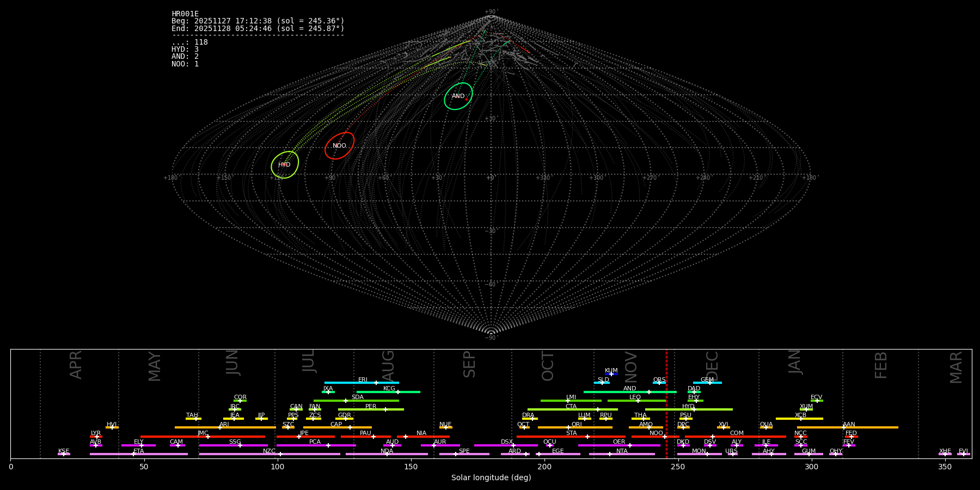The image size is (980, 490).
Task: Click the PER shower bar in timeline
Action: (x=371, y=409)
